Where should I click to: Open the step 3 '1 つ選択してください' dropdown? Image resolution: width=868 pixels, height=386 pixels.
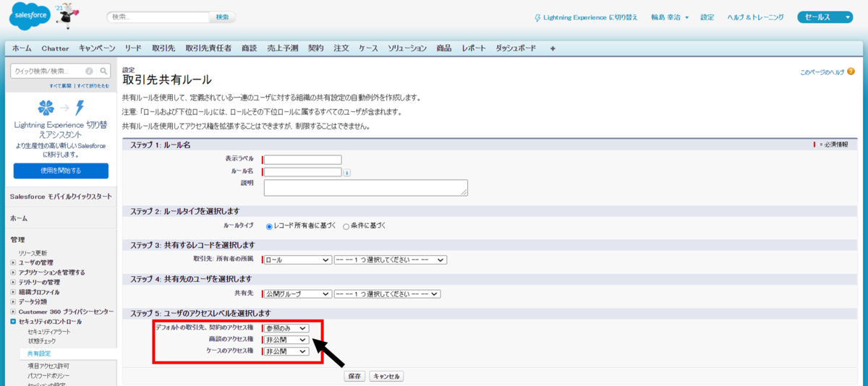[391, 260]
